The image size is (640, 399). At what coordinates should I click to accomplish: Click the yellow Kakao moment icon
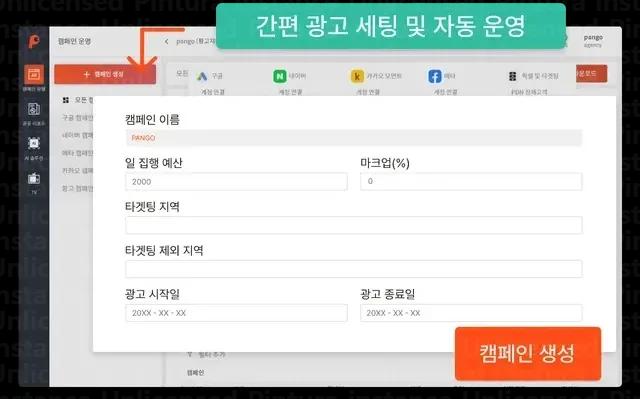(x=357, y=76)
